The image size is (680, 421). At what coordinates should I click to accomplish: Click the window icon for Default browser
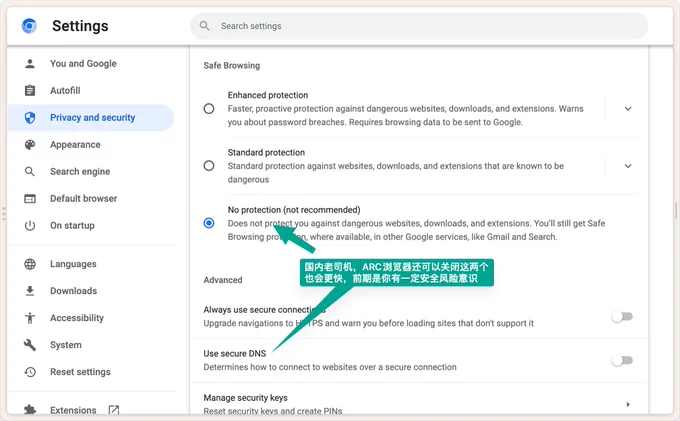tap(30, 199)
